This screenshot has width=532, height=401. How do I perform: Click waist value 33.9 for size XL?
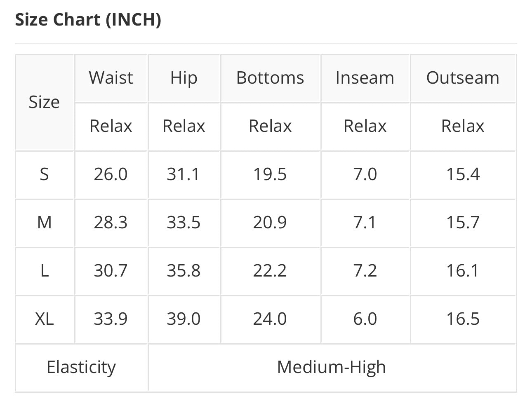111,319
